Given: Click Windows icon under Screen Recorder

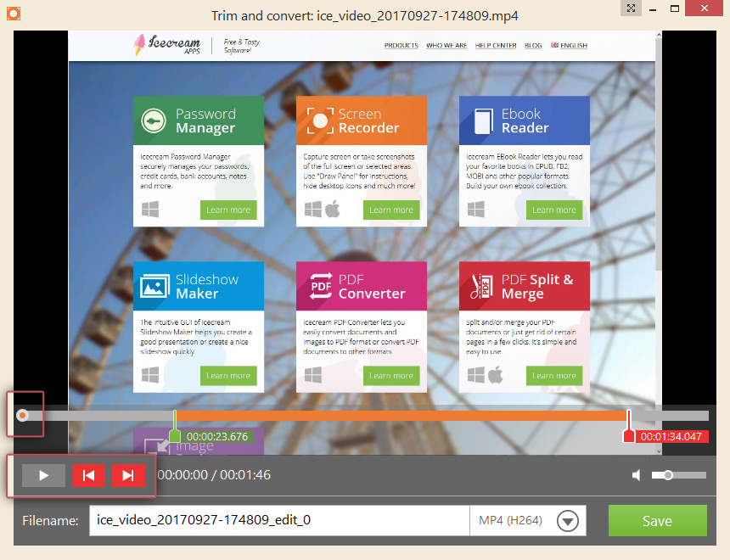Looking at the screenshot, I should [313, 210].
